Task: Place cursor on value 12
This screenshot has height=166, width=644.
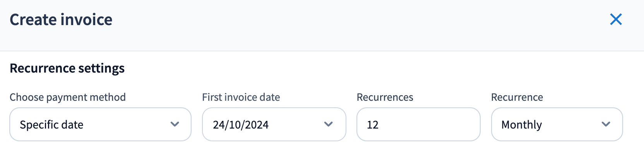Action: tap(373, 125)
